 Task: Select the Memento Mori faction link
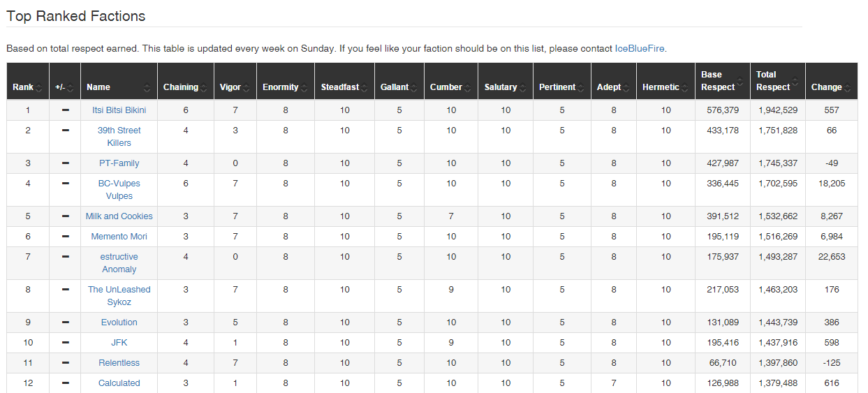[119, 237]
